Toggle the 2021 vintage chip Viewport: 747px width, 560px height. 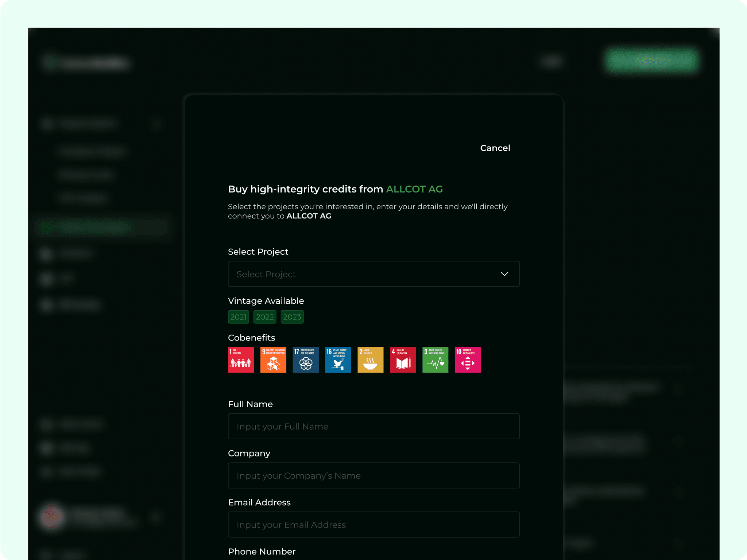click(x=238, y=317)
